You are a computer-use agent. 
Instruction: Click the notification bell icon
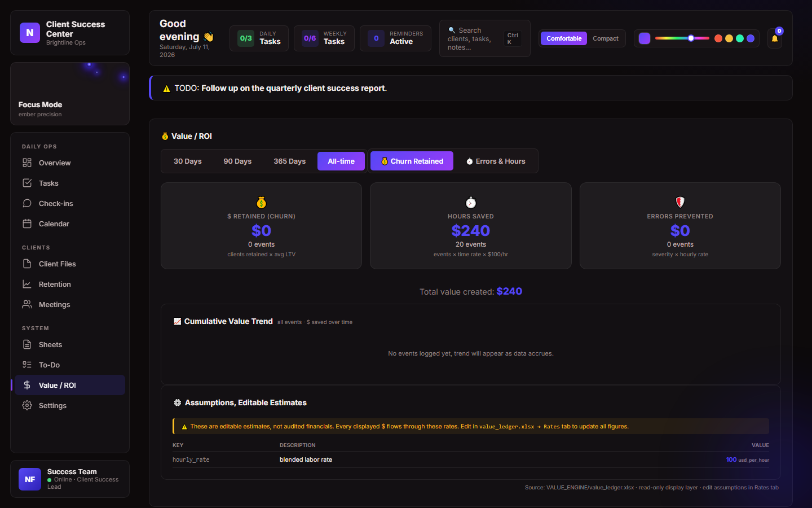[775, 38]
